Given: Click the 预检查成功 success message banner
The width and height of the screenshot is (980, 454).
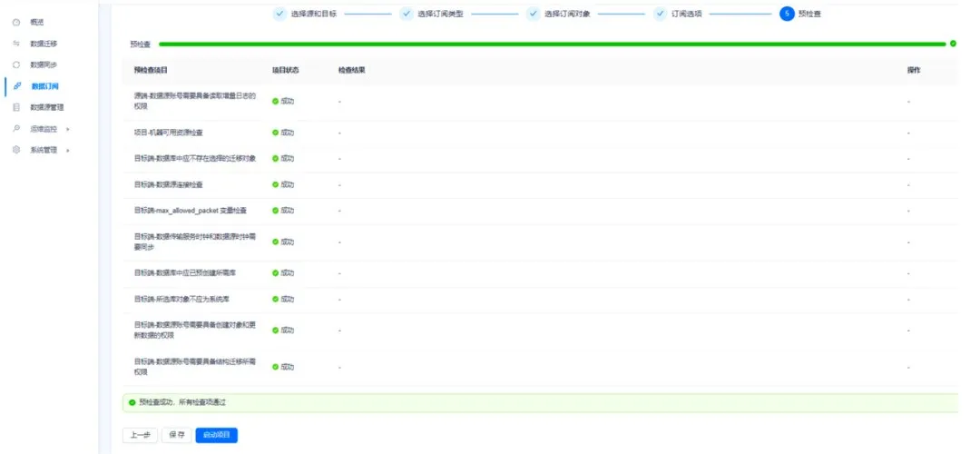Looking at the screenshot, I should point(540,402).
